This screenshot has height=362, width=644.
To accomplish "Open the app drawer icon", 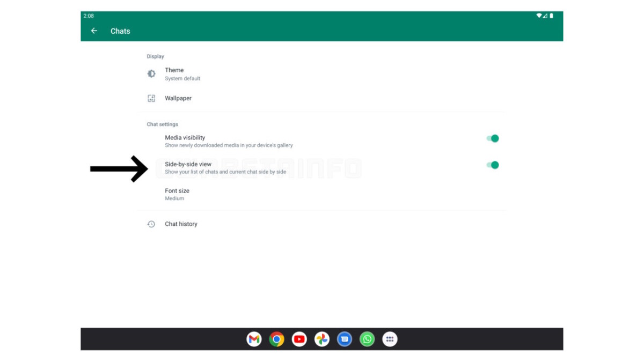I will 390,338.
